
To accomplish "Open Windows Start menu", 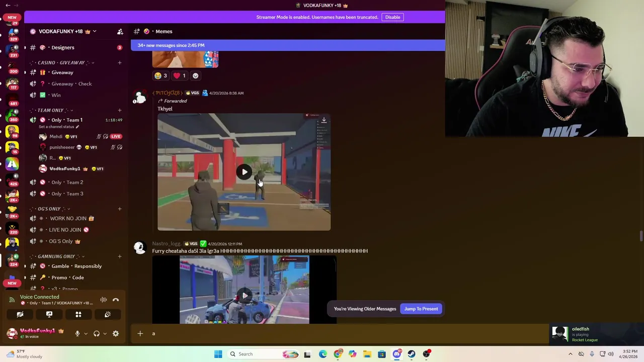I will (x=218, y=354).
